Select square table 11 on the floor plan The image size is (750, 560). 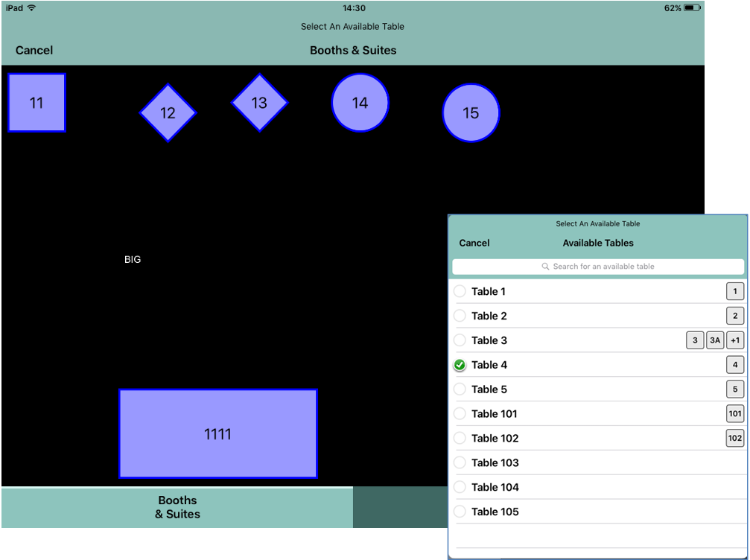[x=36, y=103]
